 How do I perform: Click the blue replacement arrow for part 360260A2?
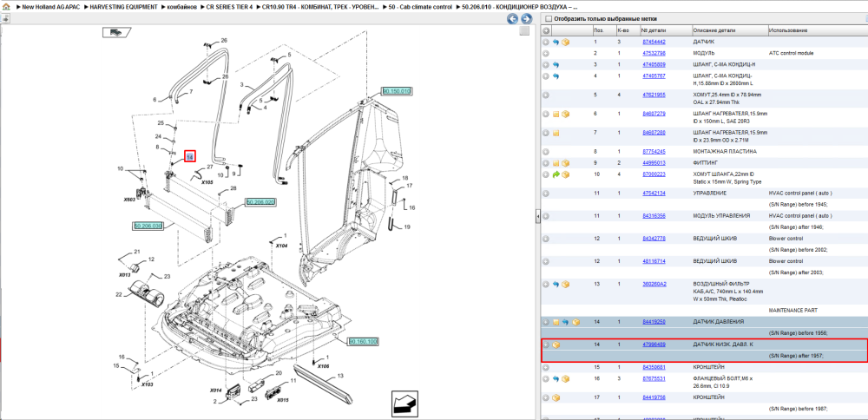coord(556,285)
